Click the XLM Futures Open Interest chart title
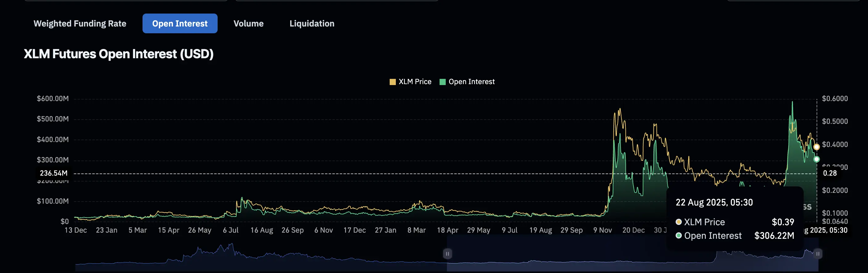This screenshot has height=273, width=868. pyautogui.click(x=119, y=54)
